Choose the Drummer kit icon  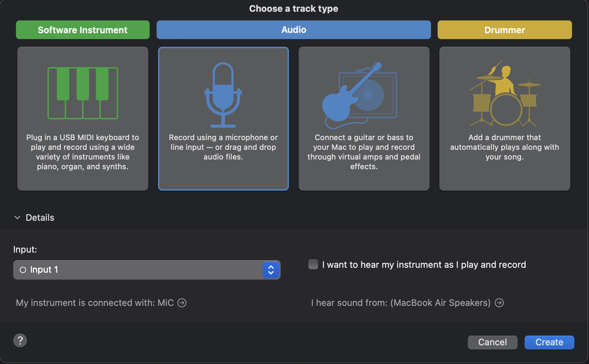click(504, 93)
